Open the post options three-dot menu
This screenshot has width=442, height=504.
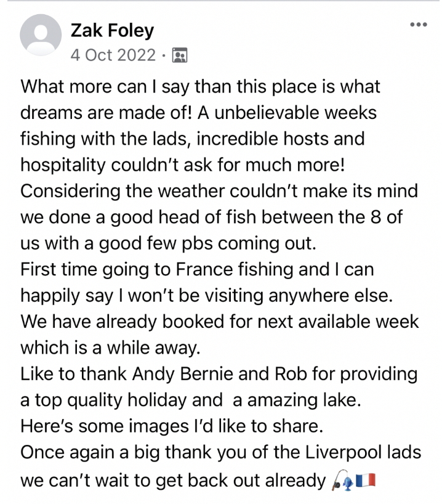click(x=418, y=25)
